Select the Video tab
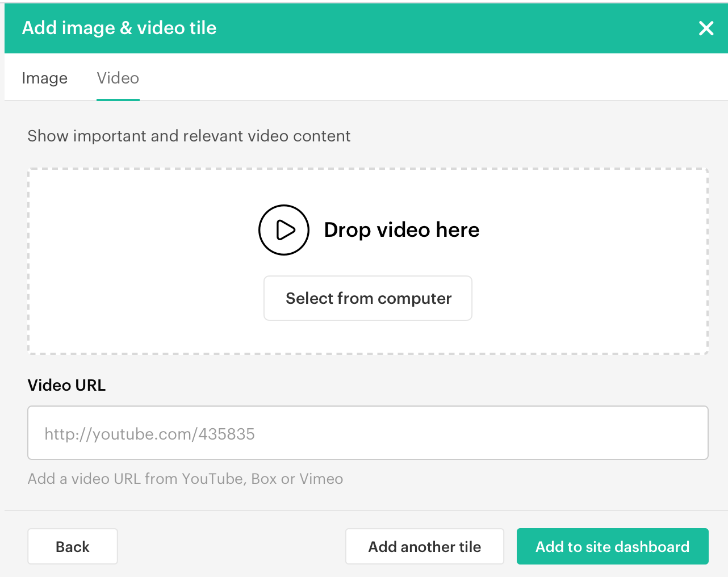This screenshot has height=577, width=728. pos(118,78)
